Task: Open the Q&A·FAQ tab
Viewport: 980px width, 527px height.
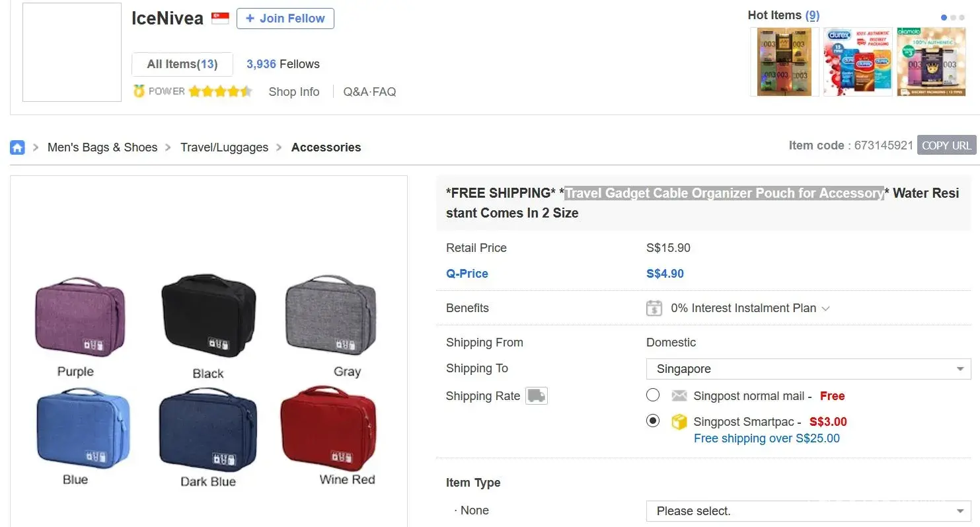Action: point(369,92)
